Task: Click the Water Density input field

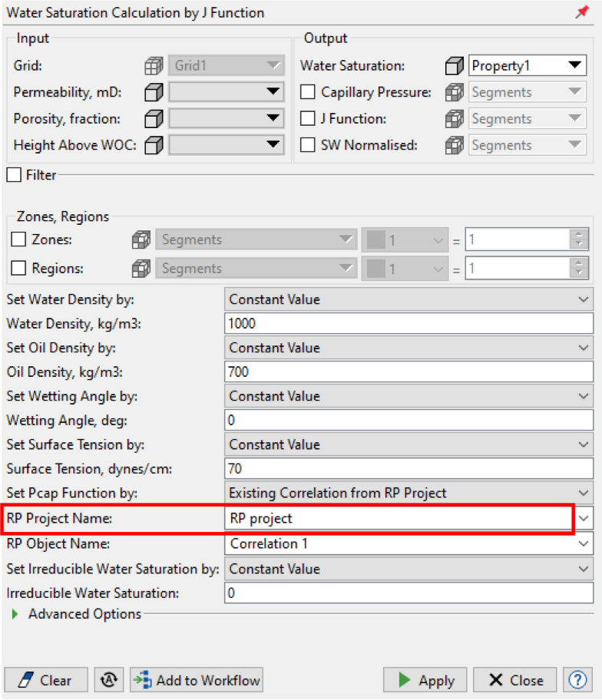Action: (409, 324)
